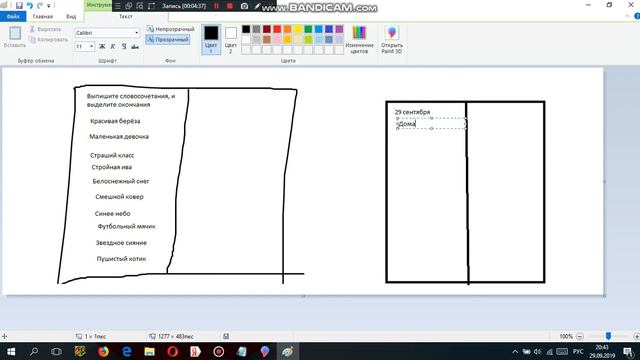Click Bandicam pencil drawing icon

(257, 6)
